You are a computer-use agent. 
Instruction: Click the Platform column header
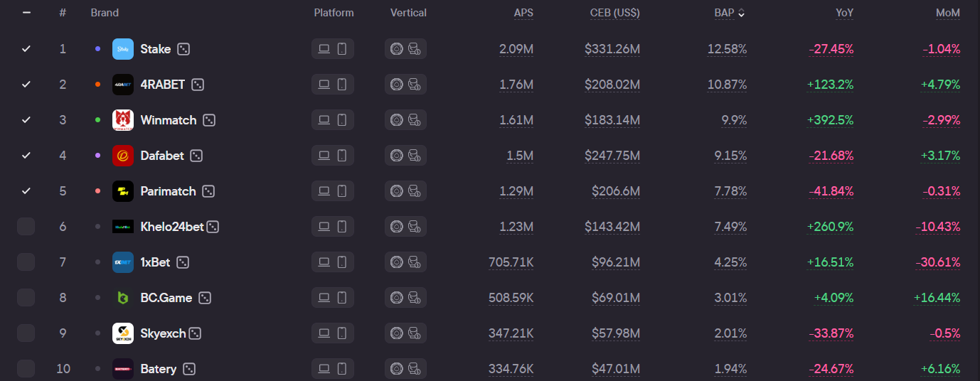click(334, 13)
